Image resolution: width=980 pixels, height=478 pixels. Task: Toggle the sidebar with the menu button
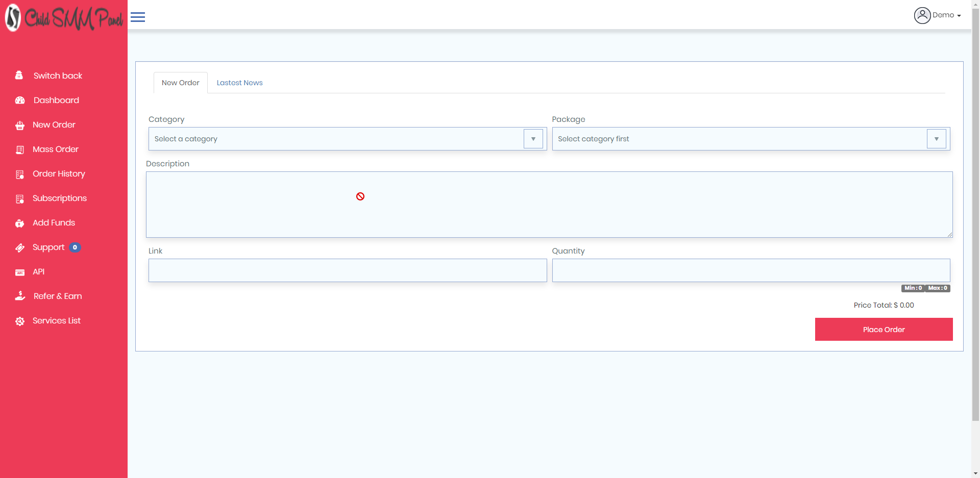click(x=137, y=17)
